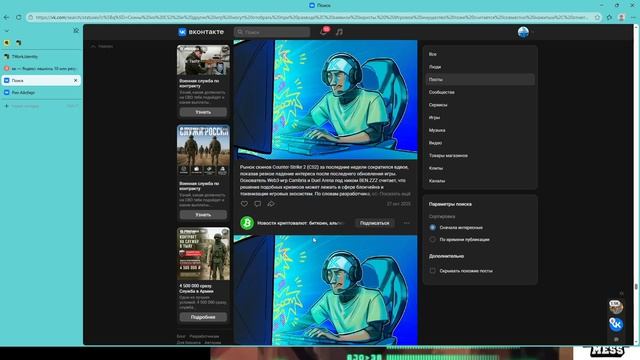Activate the Поиск browser tab
The width and height of the screenshot is (640, 360).
tap(41, 80)
